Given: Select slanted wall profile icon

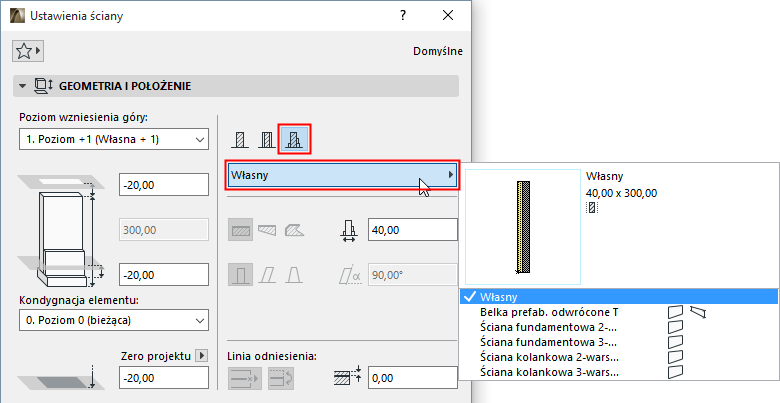Looking at the screenshot, I should (268, 275).
